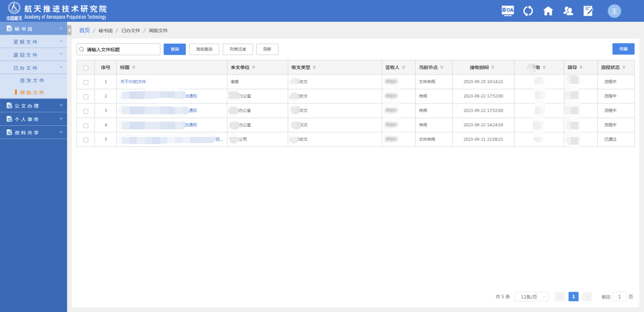Open the 王 user avatar
The image size is (644, 312).
[x=615, y=11]
